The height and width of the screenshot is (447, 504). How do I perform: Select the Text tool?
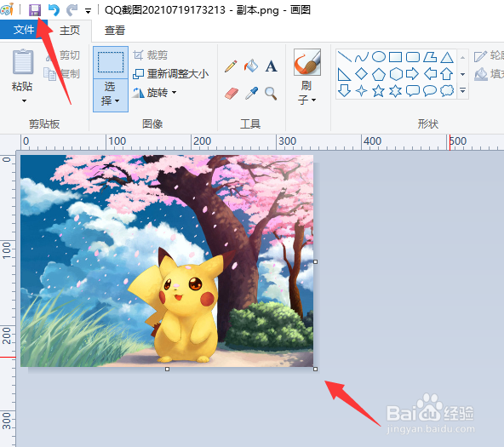click(271, 66)
